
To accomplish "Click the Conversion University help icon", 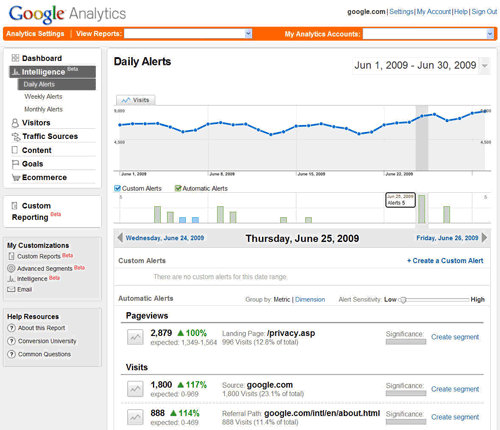I will [x=11, y=341].
